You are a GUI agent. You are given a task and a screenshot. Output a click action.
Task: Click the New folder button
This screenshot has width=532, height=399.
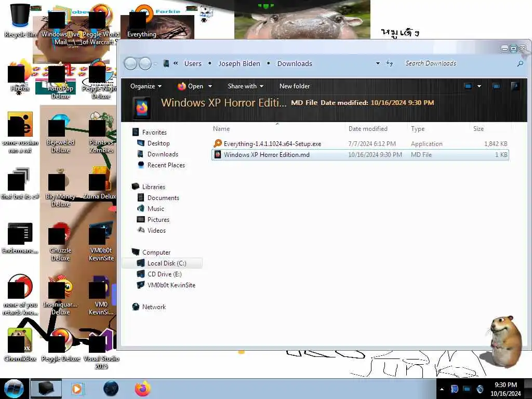(x=295, y=86)
